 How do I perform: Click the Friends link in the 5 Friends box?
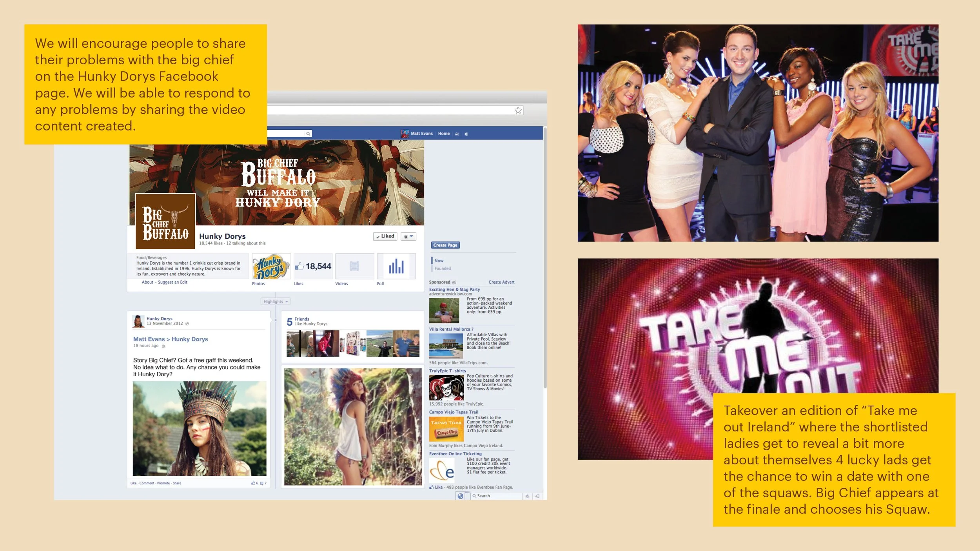pos(302,319)
